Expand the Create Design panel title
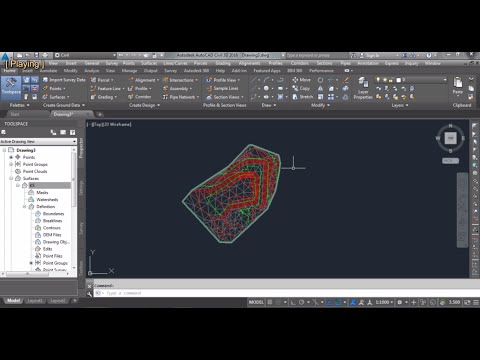Image resolution: width=480 pixels, height=360 pixels. point(144,105)
